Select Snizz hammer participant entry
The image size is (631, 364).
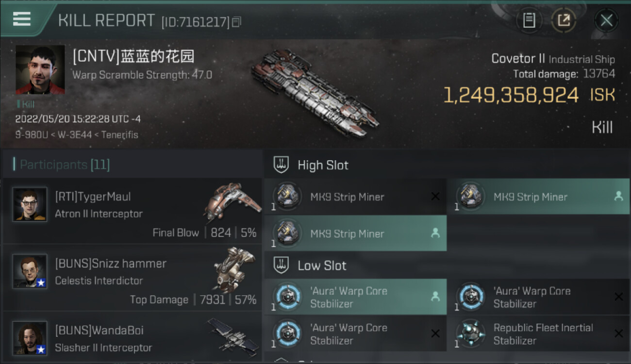(133, 281)
